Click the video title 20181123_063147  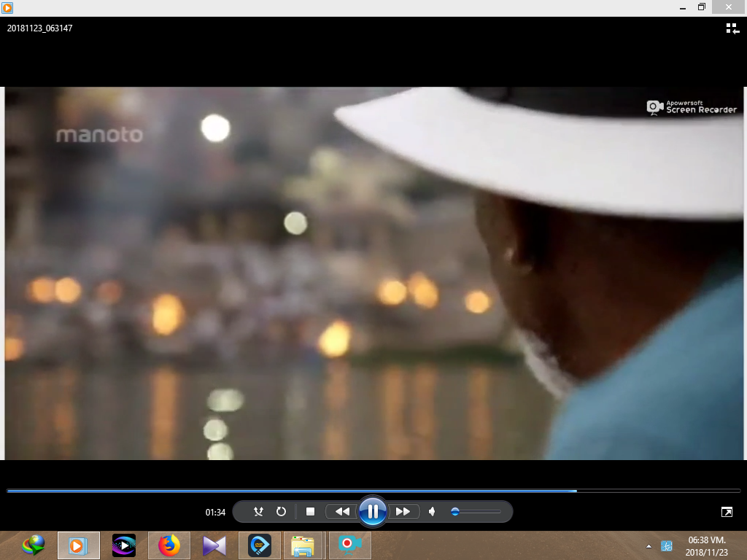(39, 28)
